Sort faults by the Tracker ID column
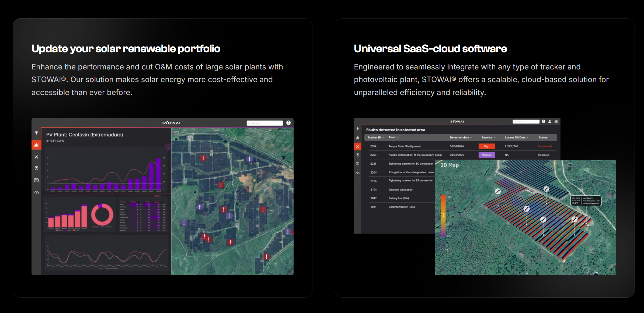 click(375, 138)
